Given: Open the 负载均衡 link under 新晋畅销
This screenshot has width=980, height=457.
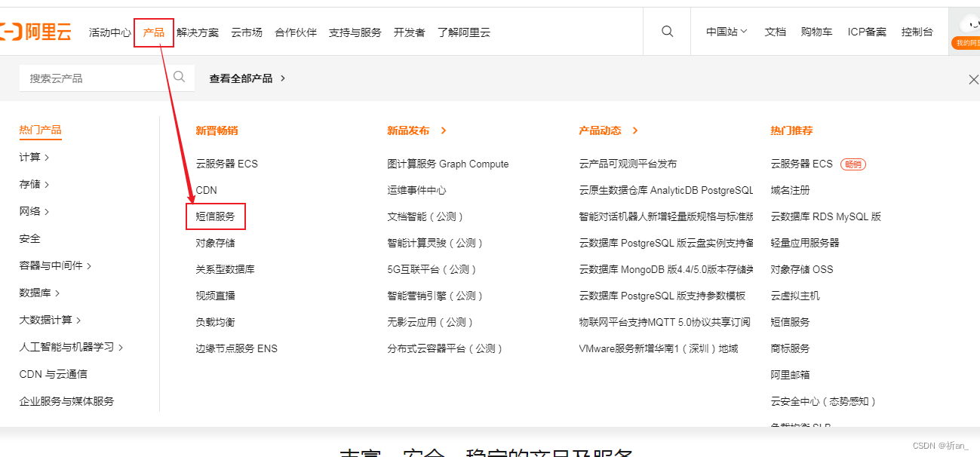Looking at the screenshot, I should [x=216, y=322].
